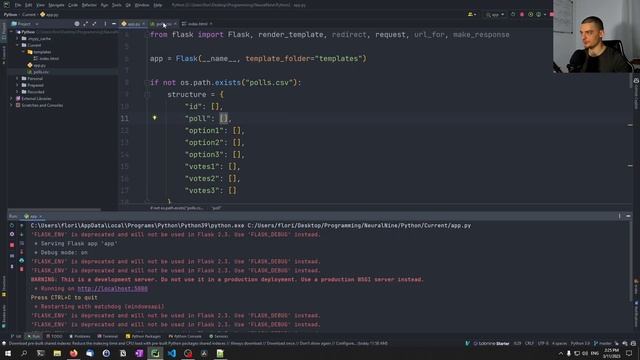This screenshot has height=360, width=640.
Task: Open the Edit menu
Action: tap(29, 5)
